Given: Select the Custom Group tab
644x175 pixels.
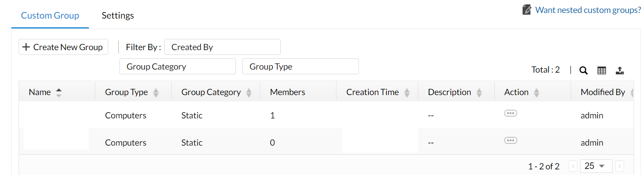Looking at the screenshot, I should [50, 16].
